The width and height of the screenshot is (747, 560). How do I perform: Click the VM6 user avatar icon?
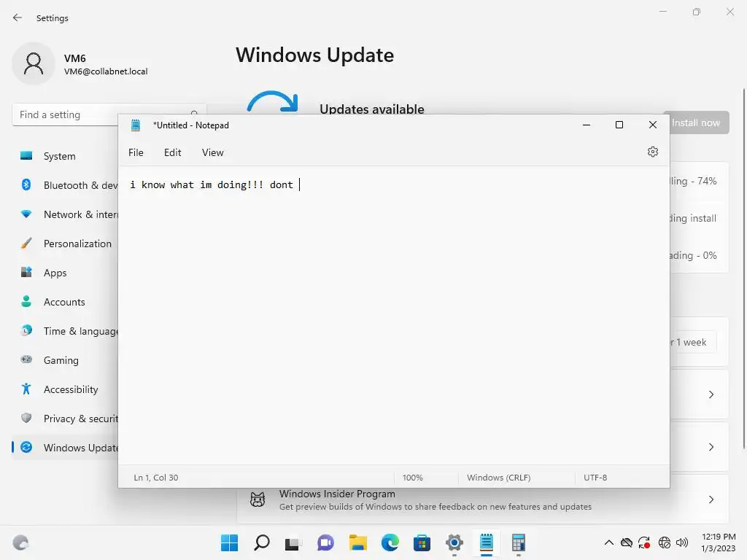tap(34, 63)
